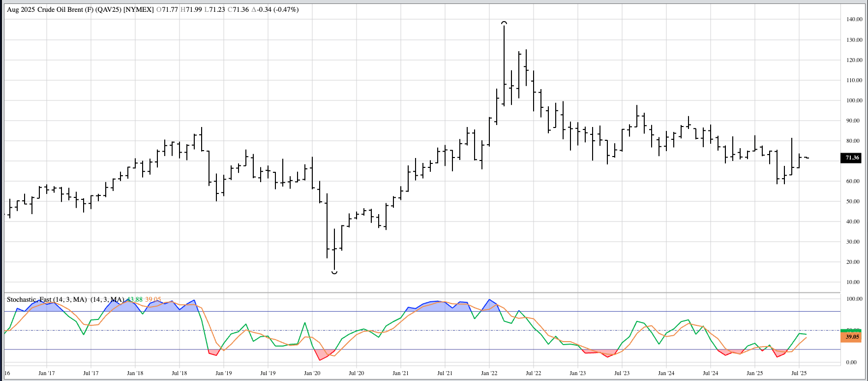Click the closing price C71.36 in header
This screenshot has height=381, width=868.
tap(239, 9)
